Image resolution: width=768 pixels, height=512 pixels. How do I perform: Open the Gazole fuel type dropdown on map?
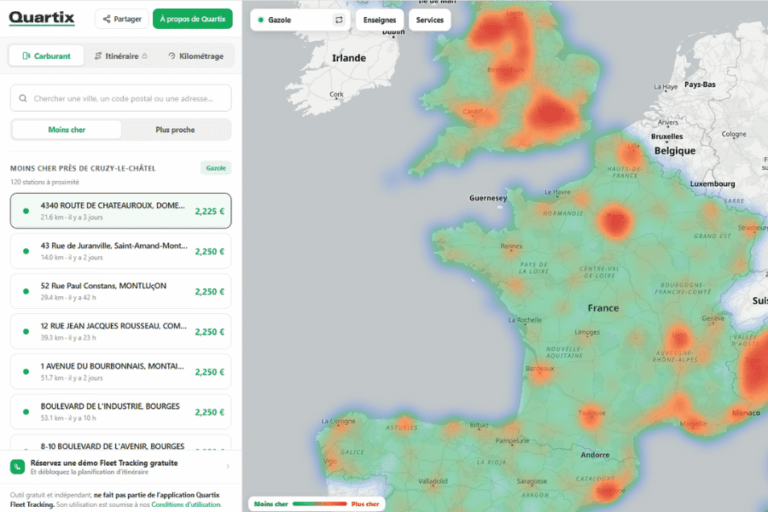tap(300, 20)
